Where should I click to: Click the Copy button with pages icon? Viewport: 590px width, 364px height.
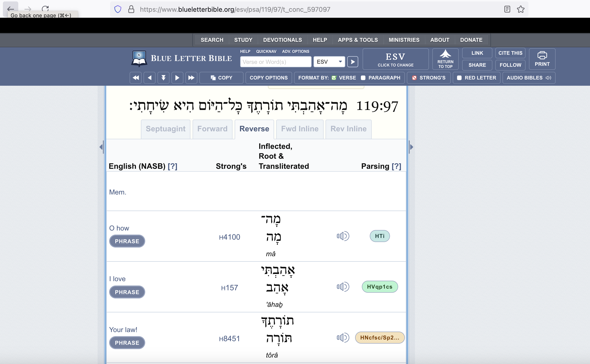pos(221,78)
